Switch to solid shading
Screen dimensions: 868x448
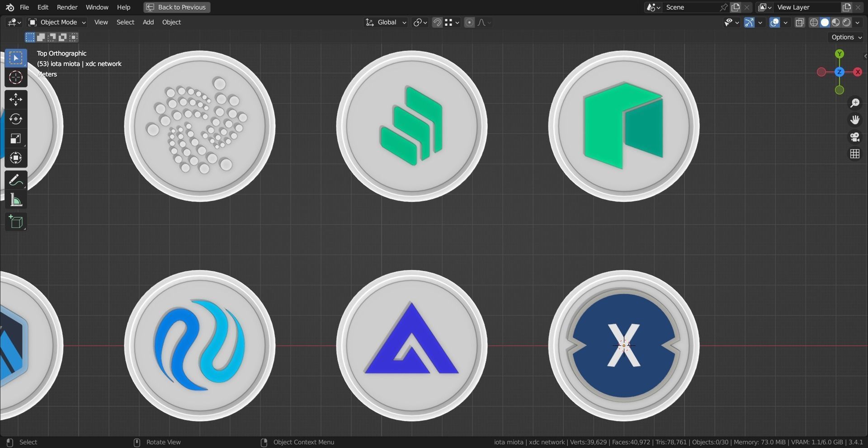(825, 22)
